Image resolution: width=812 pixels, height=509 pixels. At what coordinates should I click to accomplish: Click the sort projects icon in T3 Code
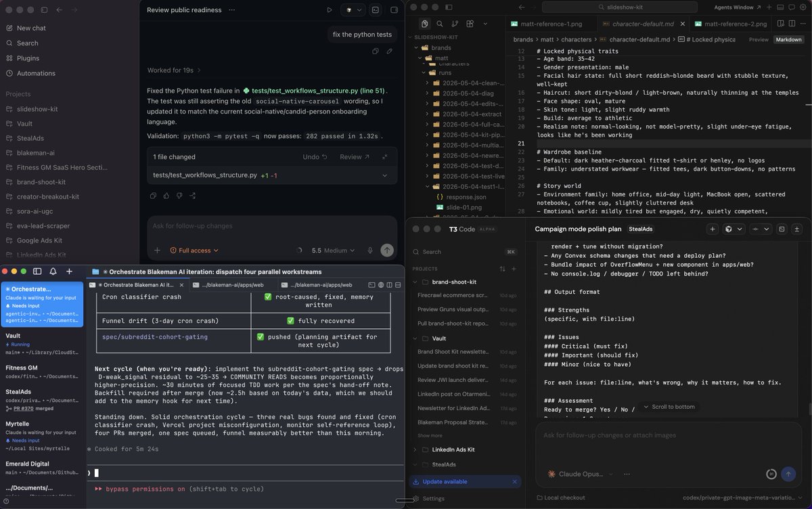(x=502, y=269)
